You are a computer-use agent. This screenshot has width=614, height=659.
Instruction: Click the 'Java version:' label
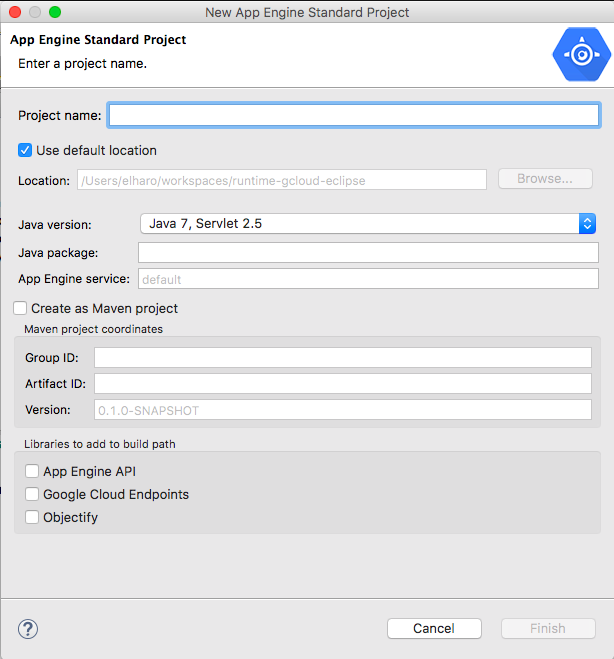pos(55,225)
